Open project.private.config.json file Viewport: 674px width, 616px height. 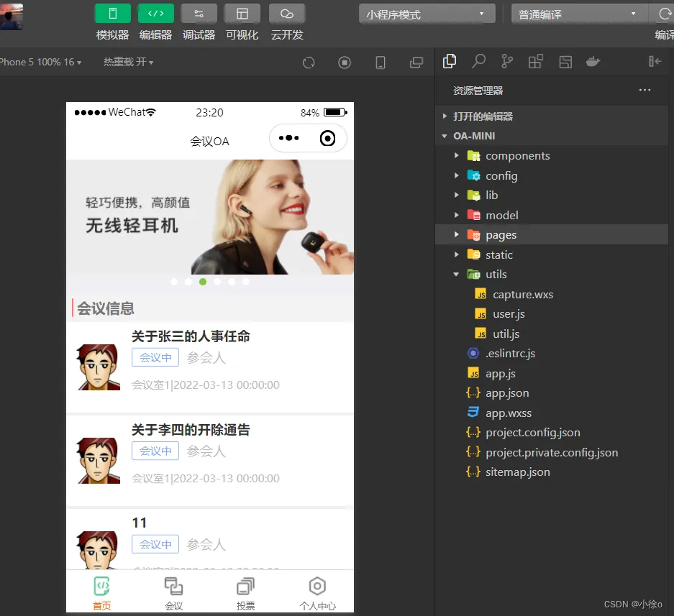[x=552, y=452]
